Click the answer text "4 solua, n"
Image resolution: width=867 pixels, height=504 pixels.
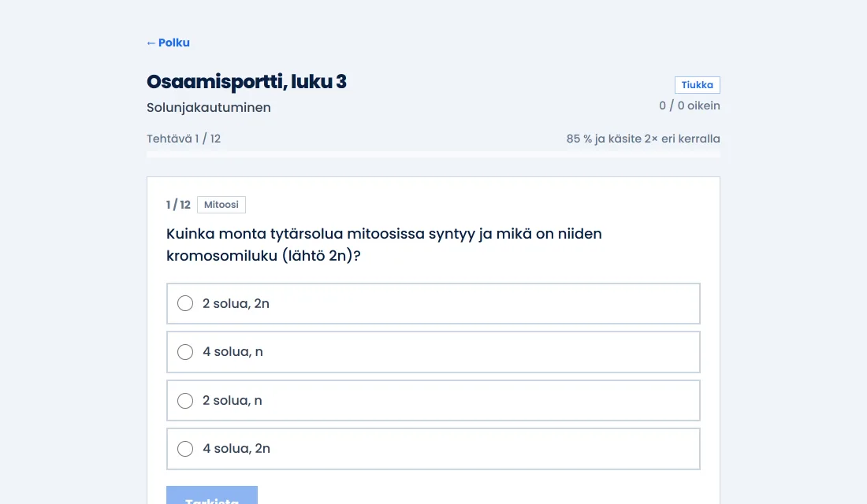(233, 352)
